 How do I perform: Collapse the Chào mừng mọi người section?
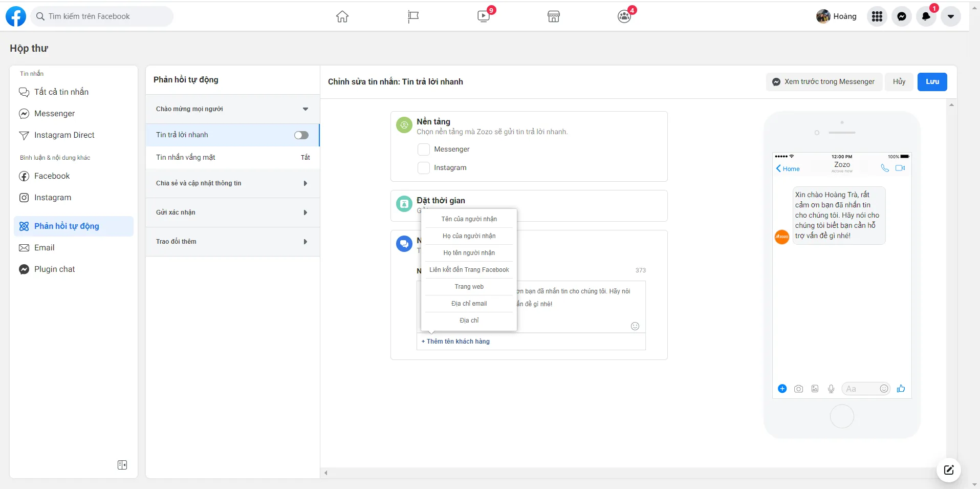(x=305, y=109)
